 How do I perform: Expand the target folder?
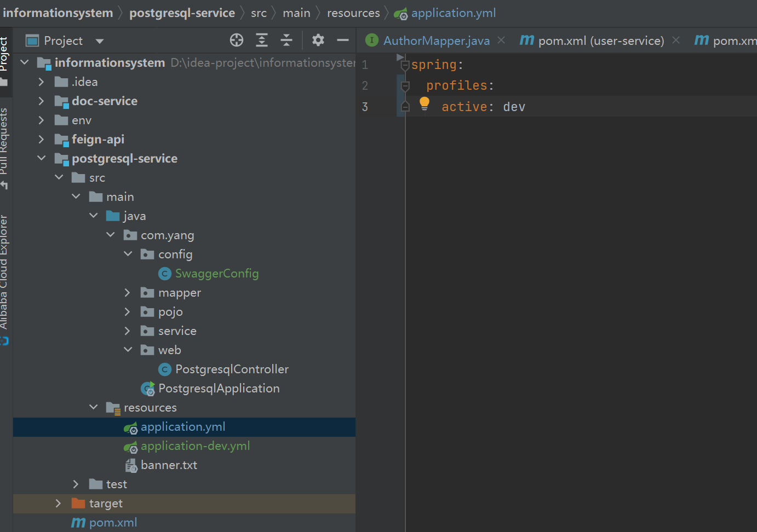pyautogui.click(x=59, y=504)
